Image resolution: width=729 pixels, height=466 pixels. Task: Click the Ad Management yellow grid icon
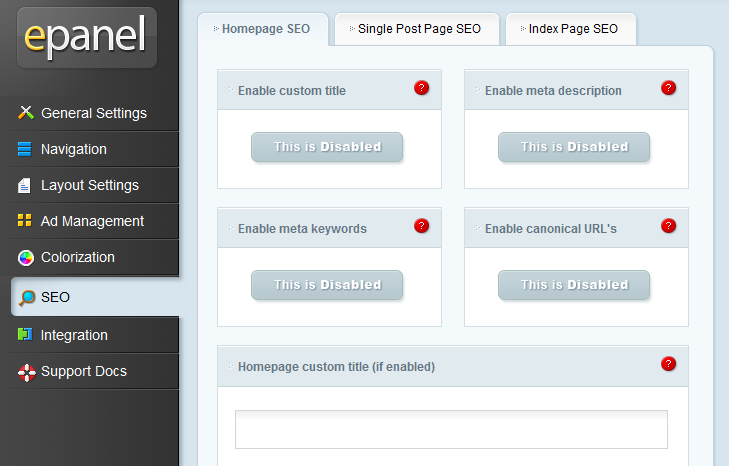point(24,220)
